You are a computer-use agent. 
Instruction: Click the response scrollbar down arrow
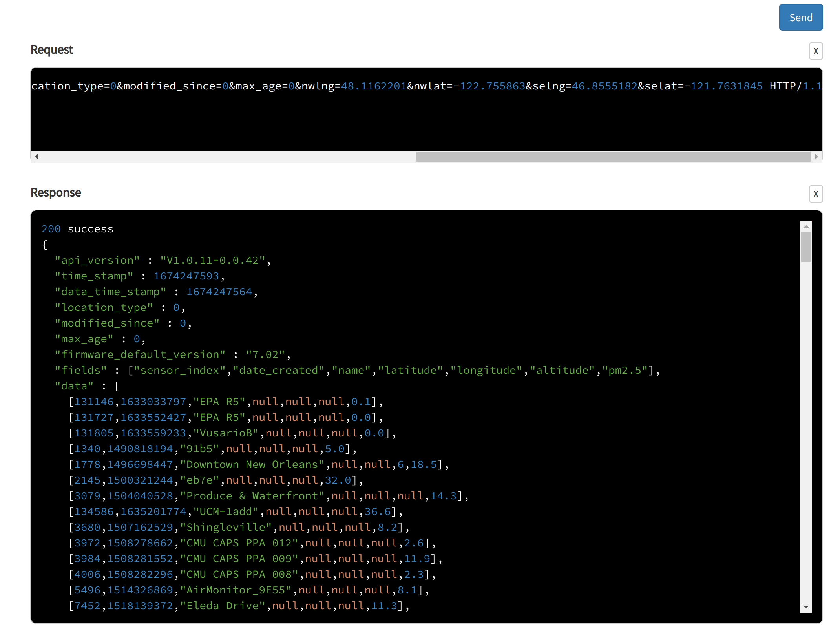click(x=806, y=607)
